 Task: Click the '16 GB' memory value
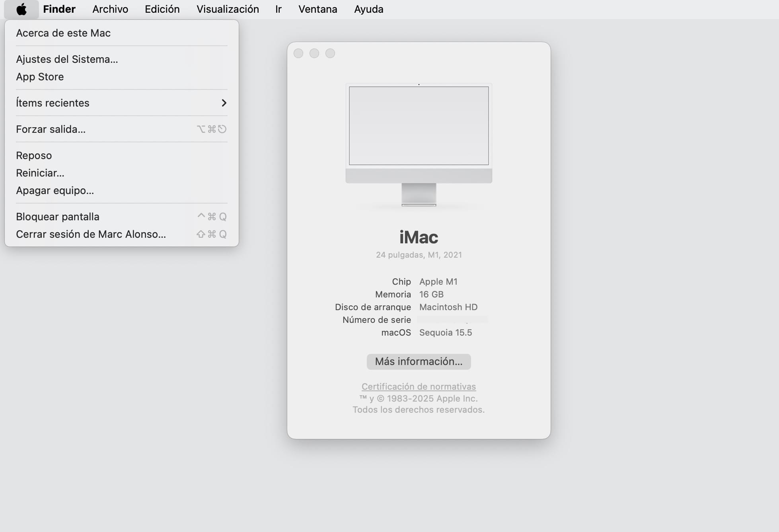[431, 294]
